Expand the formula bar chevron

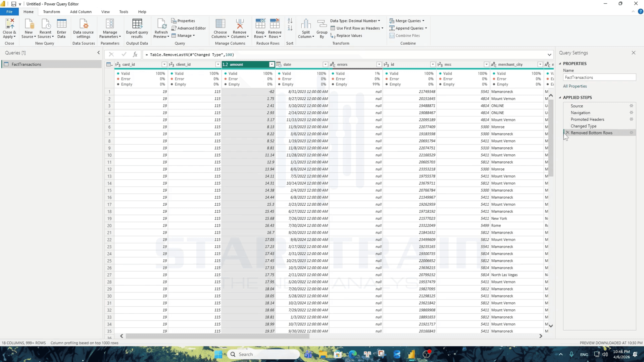point(549,55)
